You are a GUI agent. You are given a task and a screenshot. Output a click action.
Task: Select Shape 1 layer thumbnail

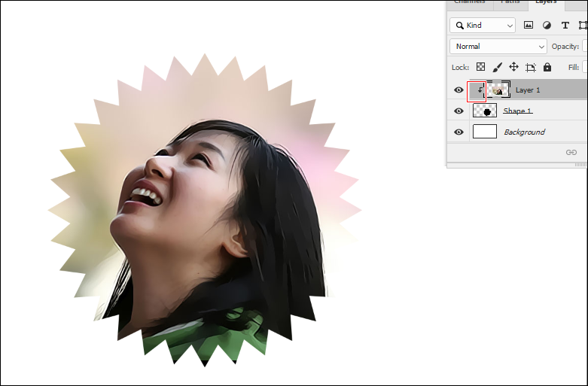(x=485, y=111)
